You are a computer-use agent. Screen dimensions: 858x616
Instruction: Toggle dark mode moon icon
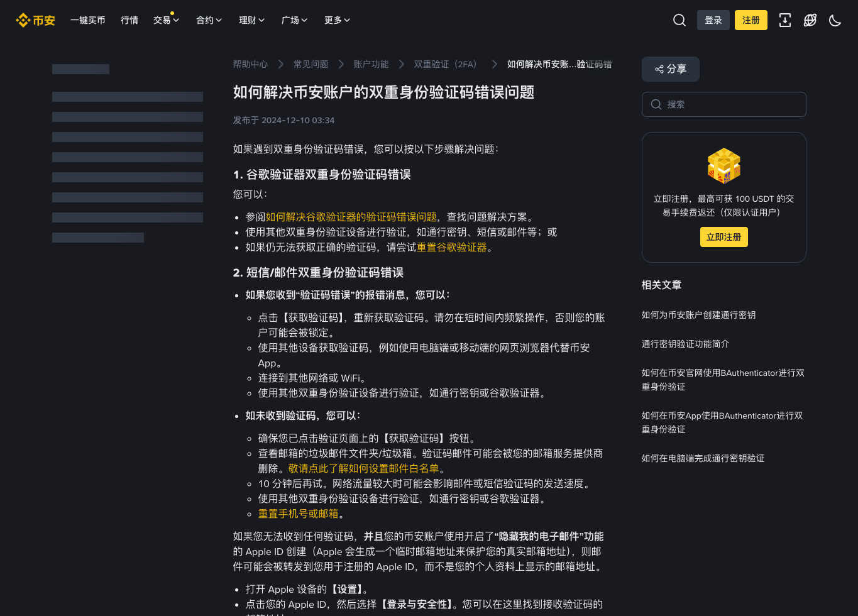point(835,20)
